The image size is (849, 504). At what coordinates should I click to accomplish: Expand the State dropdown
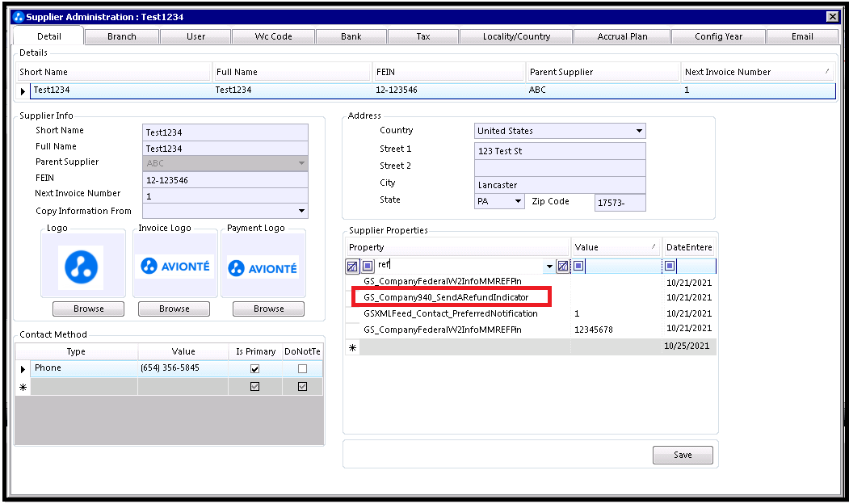[518, 201]
